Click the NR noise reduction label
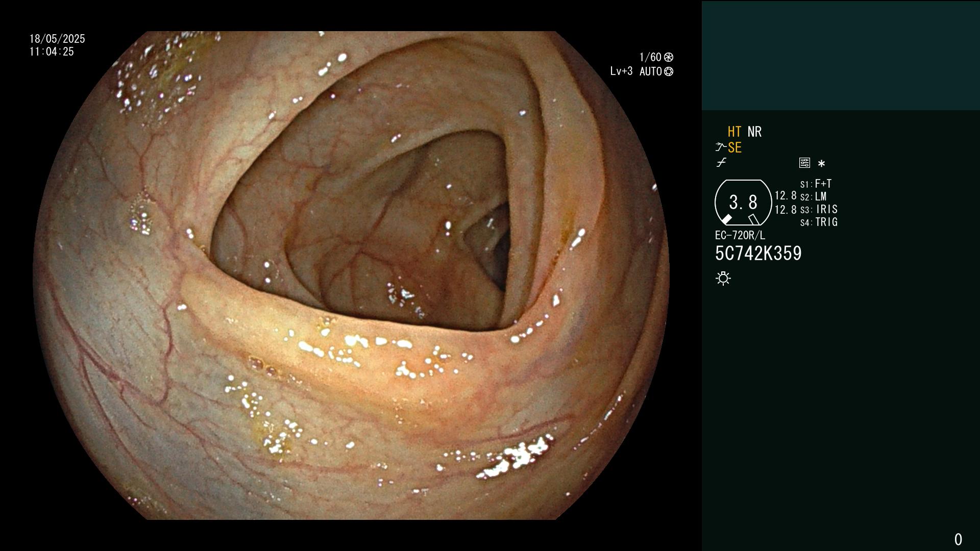Image resolution: width=980 pixels, height=551 pixels. click(x=754, y=132)
